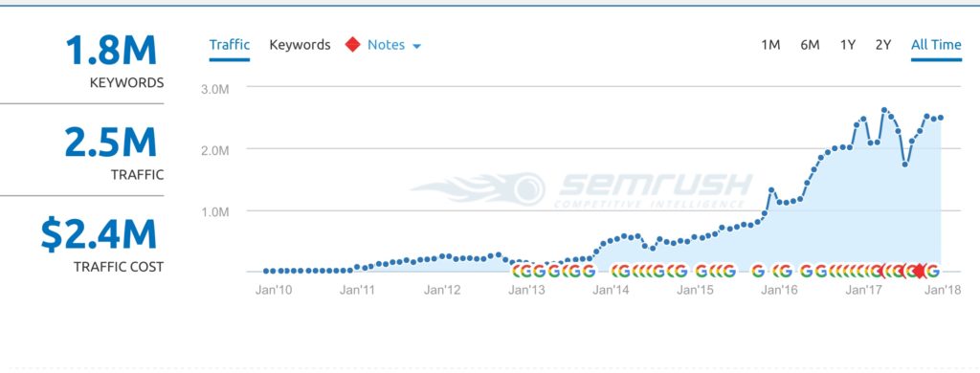Viewport: 980px width, 373px height.
Task: Select the 6M time range
Action: (x=810, y=45)
